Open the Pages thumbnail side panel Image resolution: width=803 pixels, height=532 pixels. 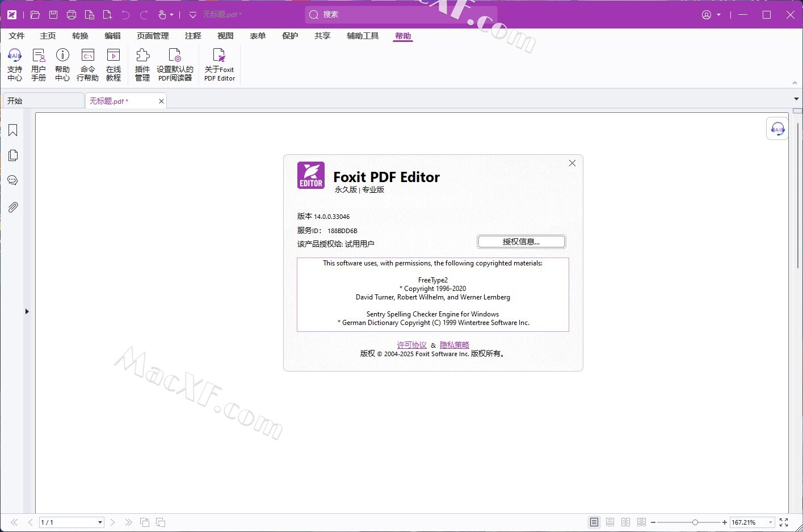tap(13, 155)
